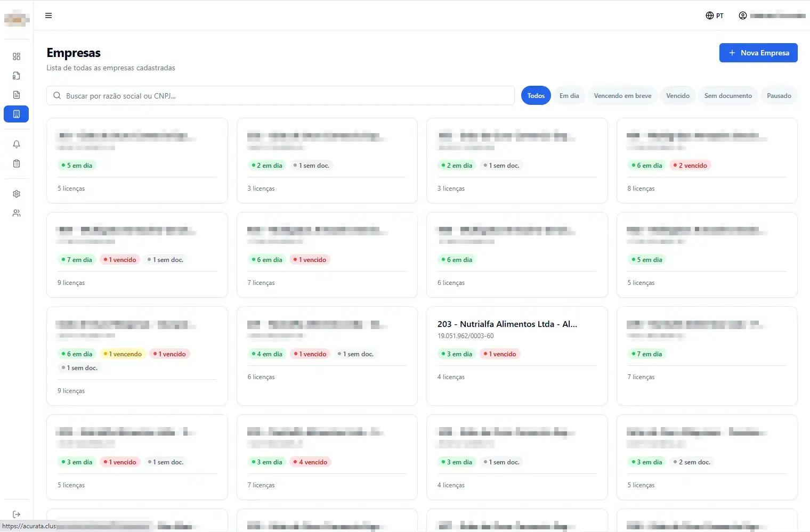The width and height of the screenshot is (810, 532).
Task: Open notifications bell in sidebar
Action: tap(17, 144)
